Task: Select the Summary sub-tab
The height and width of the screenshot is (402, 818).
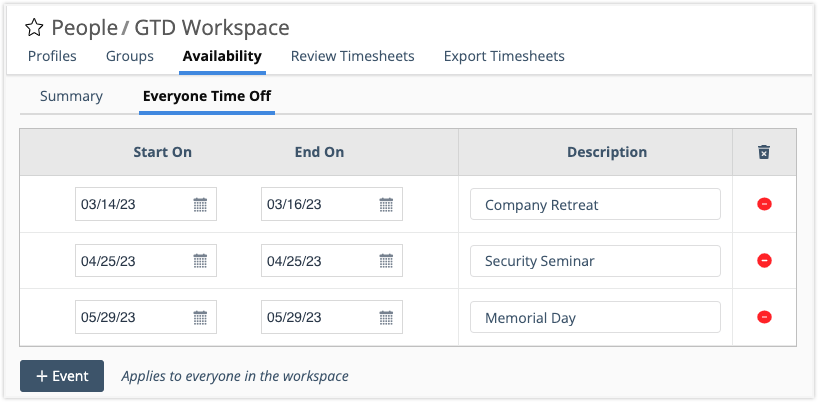Action: 71,96
